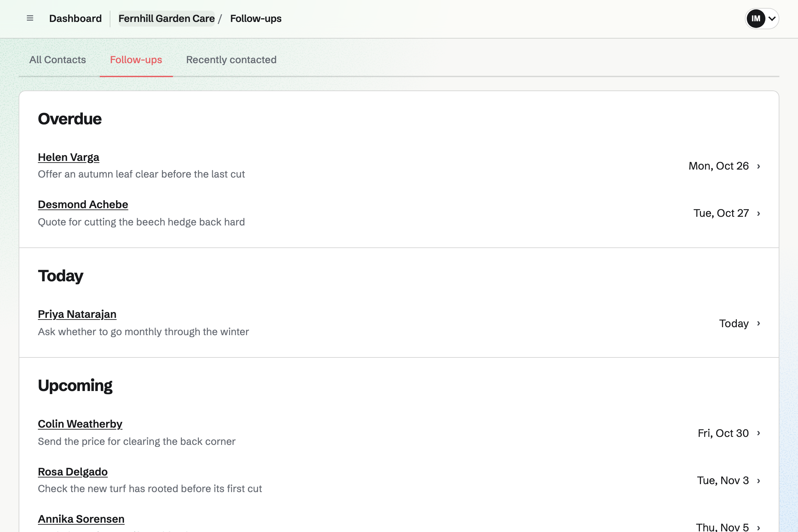Click 'Send the price for clearing' note

[x=136, y=442]
